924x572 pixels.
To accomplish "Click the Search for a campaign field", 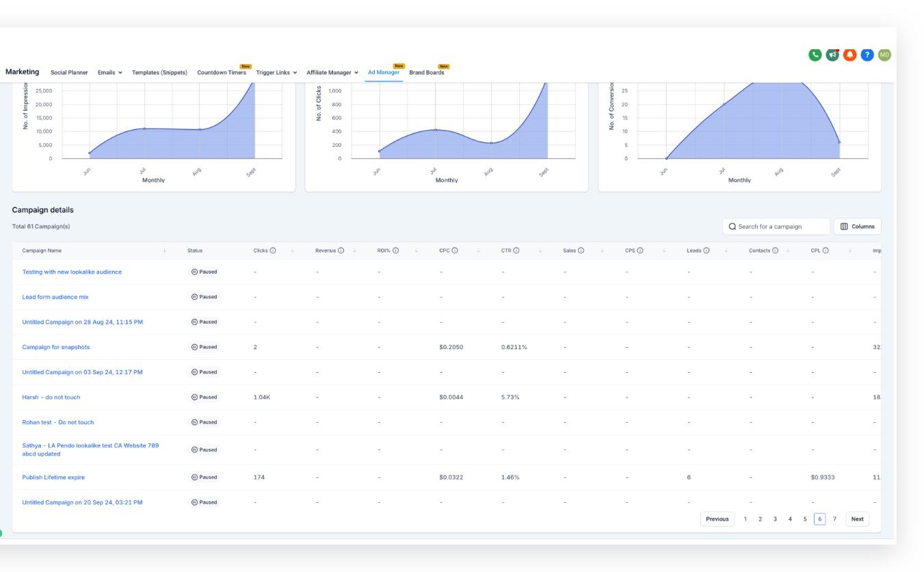I will 776,226.
